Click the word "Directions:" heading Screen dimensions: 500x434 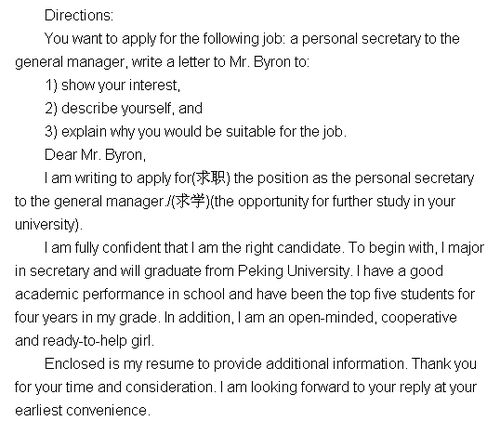click(79, 16)
